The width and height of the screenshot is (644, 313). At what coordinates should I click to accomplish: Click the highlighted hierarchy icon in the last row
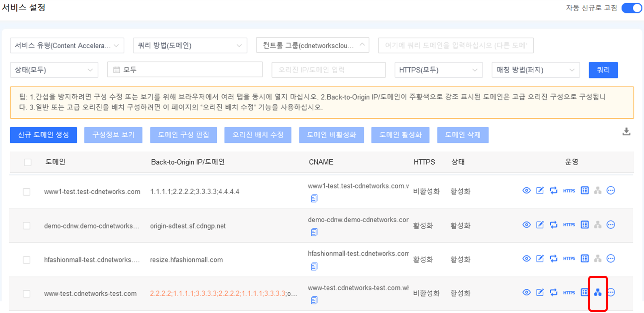click(597, 293)
